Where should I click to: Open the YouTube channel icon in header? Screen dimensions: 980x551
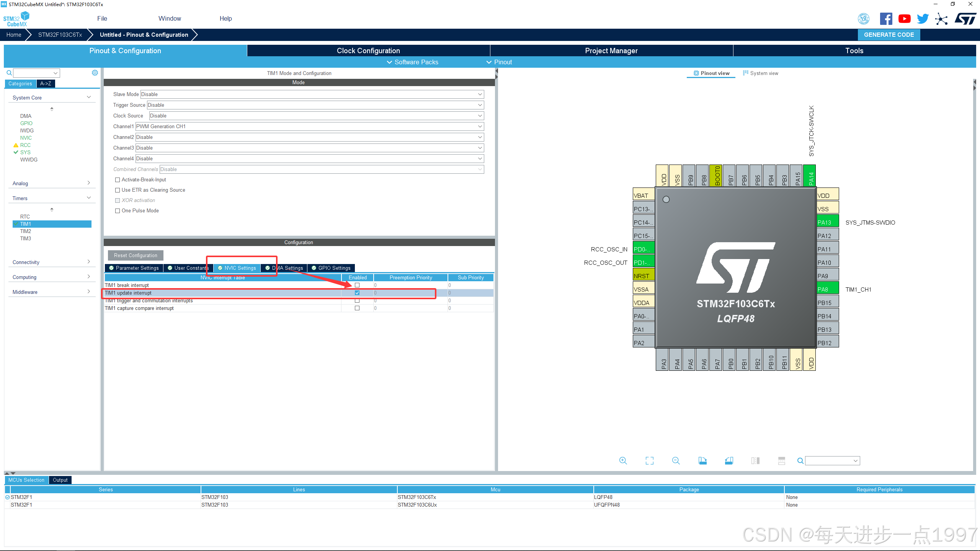tap(905, 18)
